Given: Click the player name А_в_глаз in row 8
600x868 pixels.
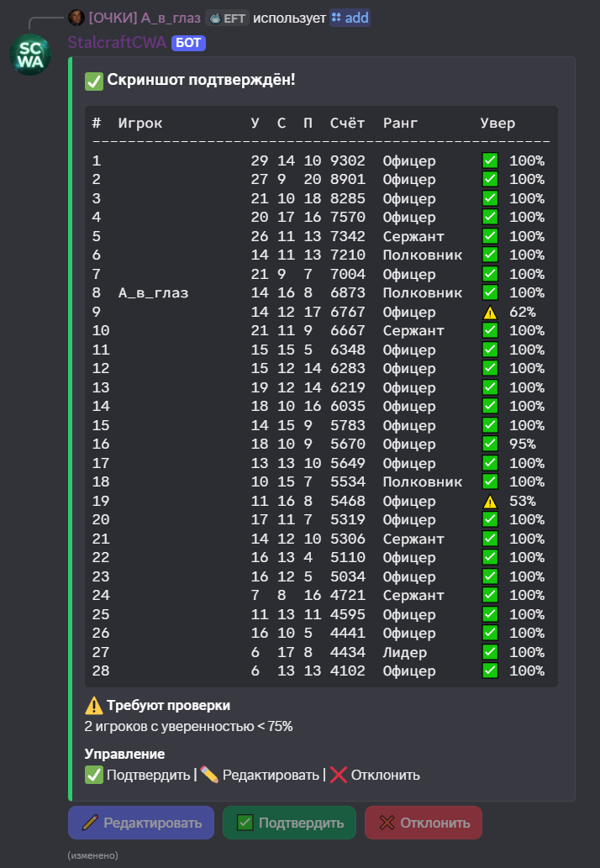Looking at the screenshot, I should pyautogui.click(x=154, y=292).
